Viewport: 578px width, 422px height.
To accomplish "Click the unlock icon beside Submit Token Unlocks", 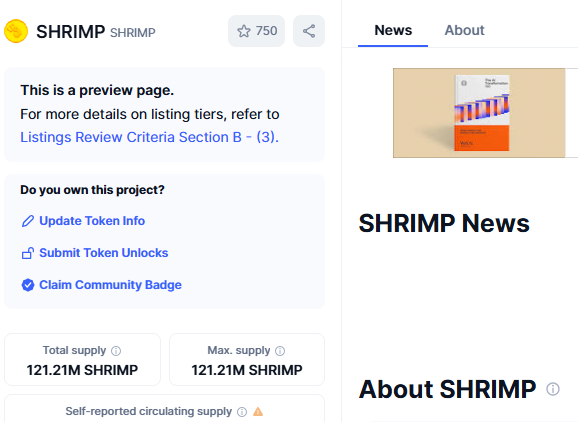I will point(28,253).
